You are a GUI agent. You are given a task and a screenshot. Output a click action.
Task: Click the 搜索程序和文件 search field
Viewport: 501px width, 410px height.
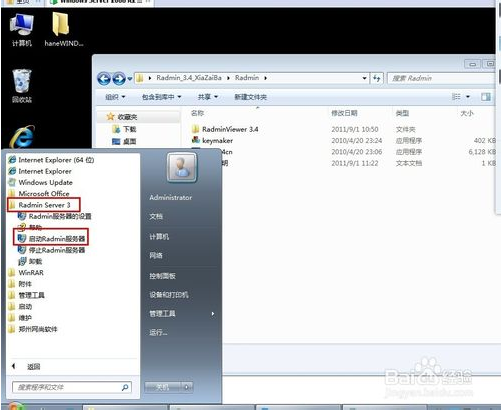[x=72, y=387]
